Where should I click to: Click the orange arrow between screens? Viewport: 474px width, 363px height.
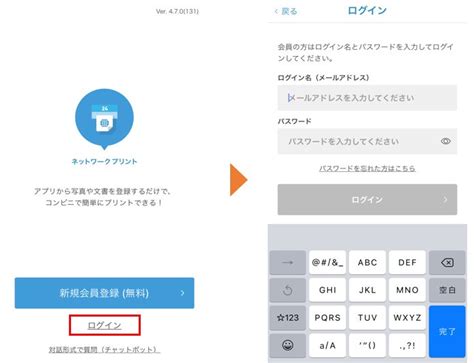click(239, 180)
